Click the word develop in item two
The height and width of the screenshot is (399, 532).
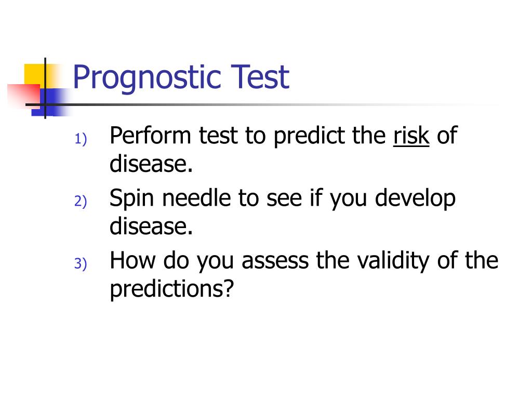point(415,199)
